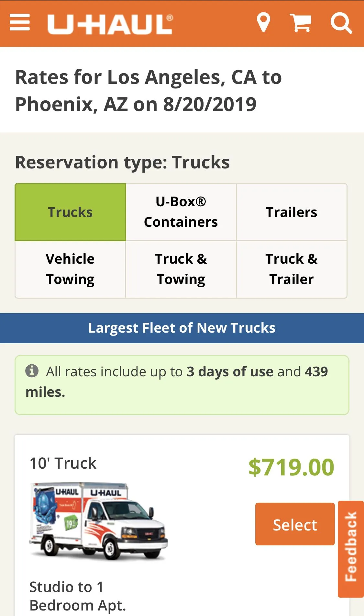Click the Los Angeles to Phoenix rates heading
This screenshot has height=616, width=364.
pyautogui.click(x=149, y=91)
